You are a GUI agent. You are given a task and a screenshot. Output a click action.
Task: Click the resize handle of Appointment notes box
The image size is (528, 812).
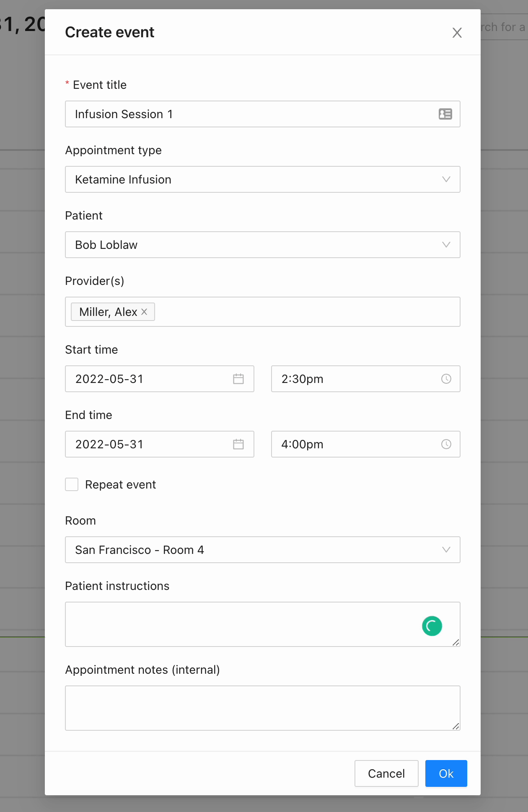pyautogui.click(x=456, y=726)
